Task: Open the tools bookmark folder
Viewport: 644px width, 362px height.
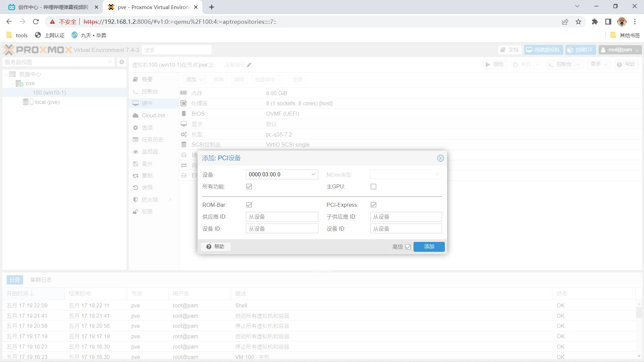Action: coord(17,35)
